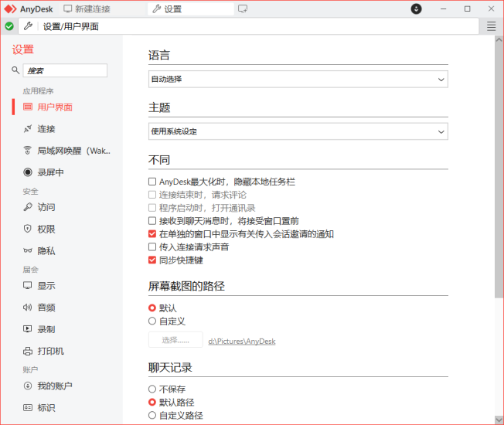
Task: Enable 接收到聊天消息时将接受窗口置前 checkbox
Action: coord(152,221)
